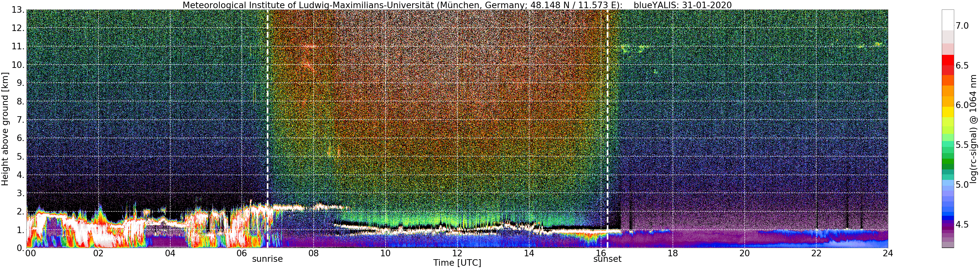Click the '12.' tick on the height axis
980x269 pixels.
pyautogui.click(x=18, y=28)
